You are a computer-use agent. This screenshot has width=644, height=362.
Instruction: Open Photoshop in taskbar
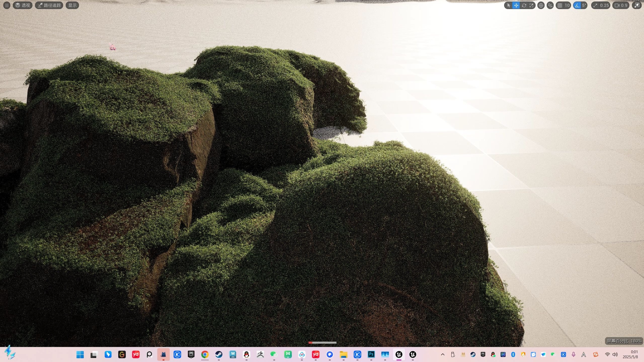[371, 354]
